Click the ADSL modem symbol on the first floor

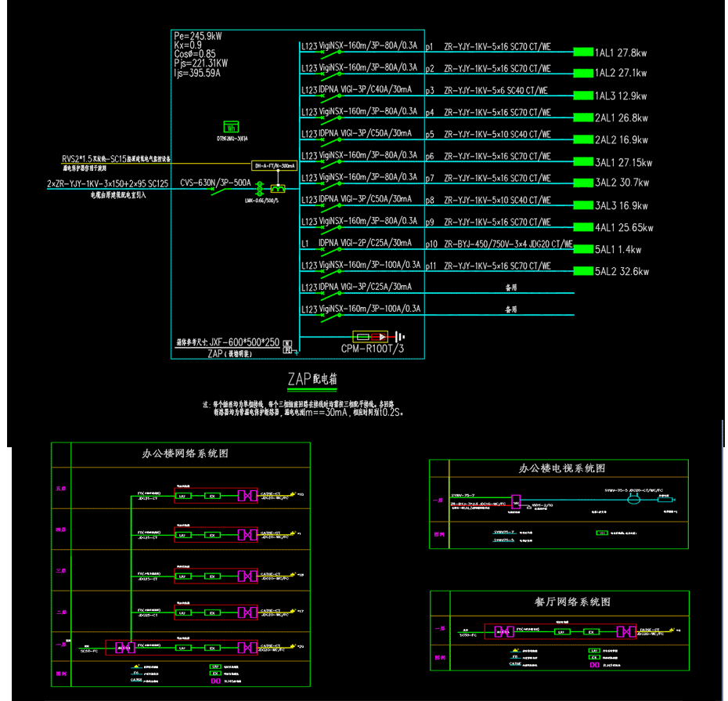pyautogui.click(x=124, y=648)
